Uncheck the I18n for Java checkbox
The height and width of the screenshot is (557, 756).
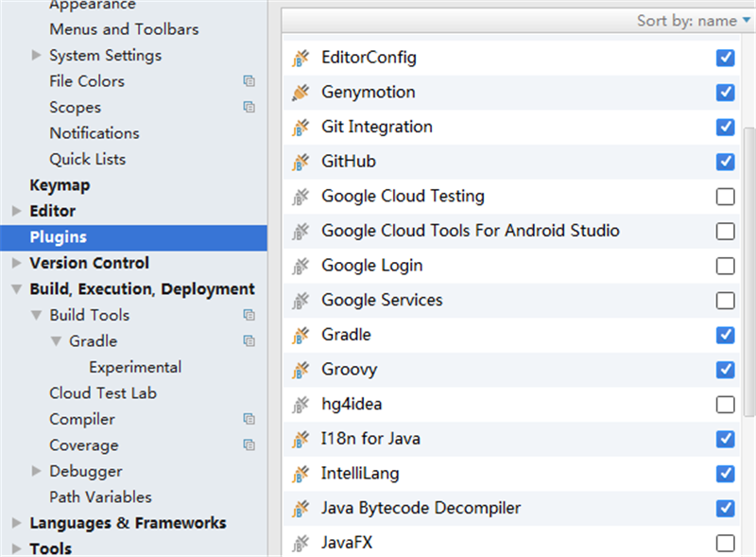[725, 439]
